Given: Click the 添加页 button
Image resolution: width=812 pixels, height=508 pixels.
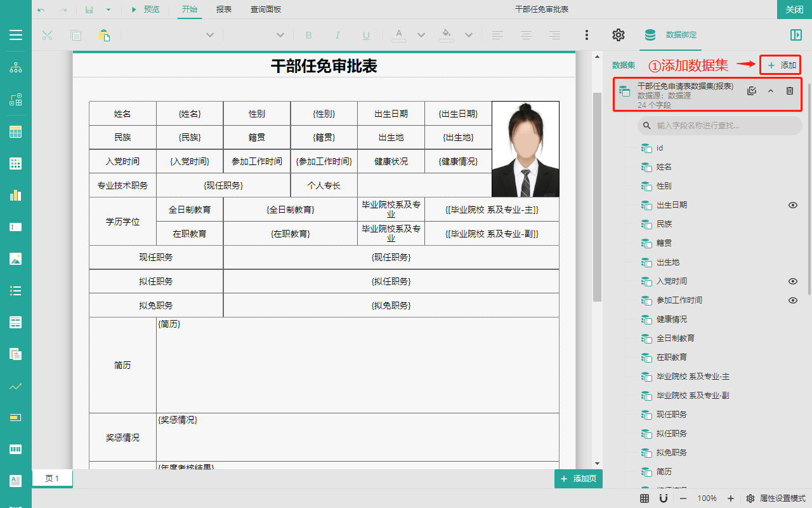Looking at the screenshot, I should click(x=578, y=479).
